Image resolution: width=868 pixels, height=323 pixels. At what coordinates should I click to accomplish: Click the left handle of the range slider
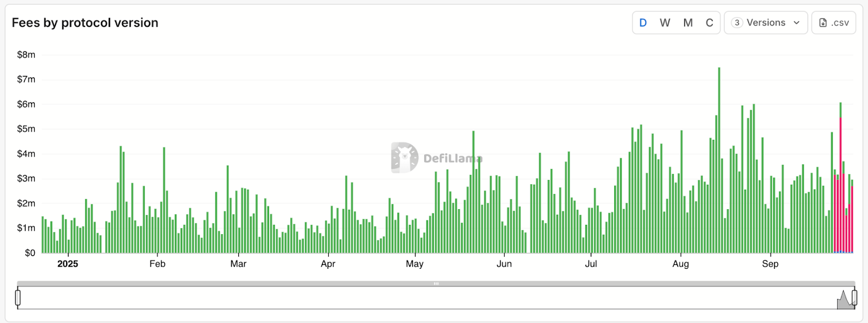click(x=18, y=298)
